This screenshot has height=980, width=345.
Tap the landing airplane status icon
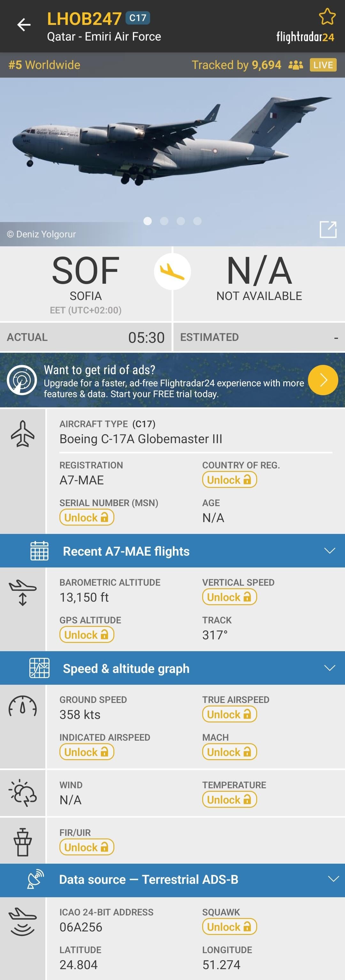tap(172, 272)
